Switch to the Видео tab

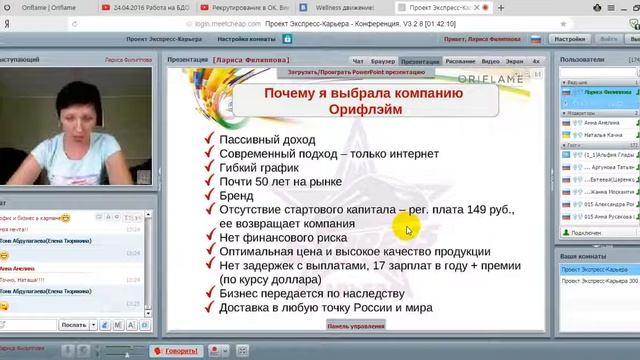[490, 61]
